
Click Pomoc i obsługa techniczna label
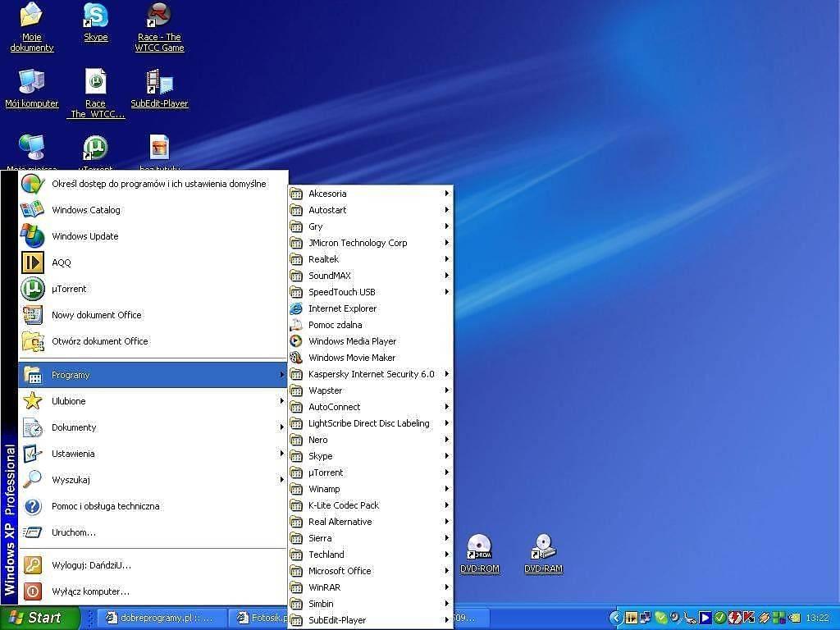(x=106, y=506)
